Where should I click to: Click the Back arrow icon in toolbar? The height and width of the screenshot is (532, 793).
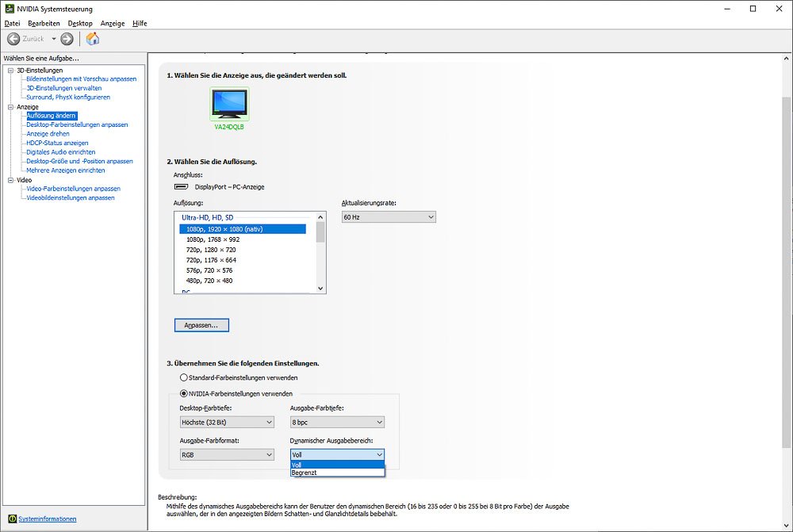coord(13,39)
